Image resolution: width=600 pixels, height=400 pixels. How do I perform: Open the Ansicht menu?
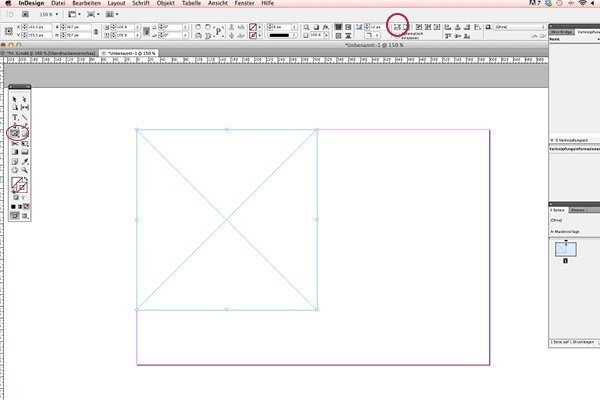[x=218, y=3]
